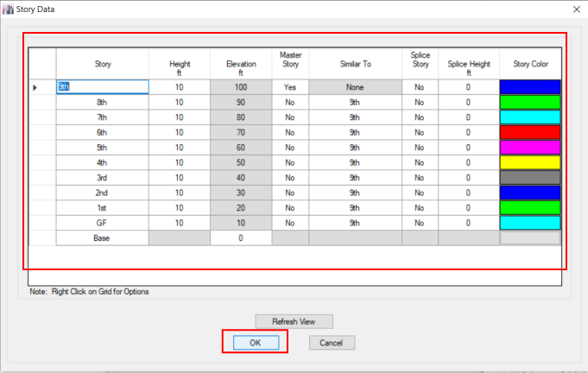588x373 pixels.
Task: Click the Refresh View button
Action: point(294,321)
